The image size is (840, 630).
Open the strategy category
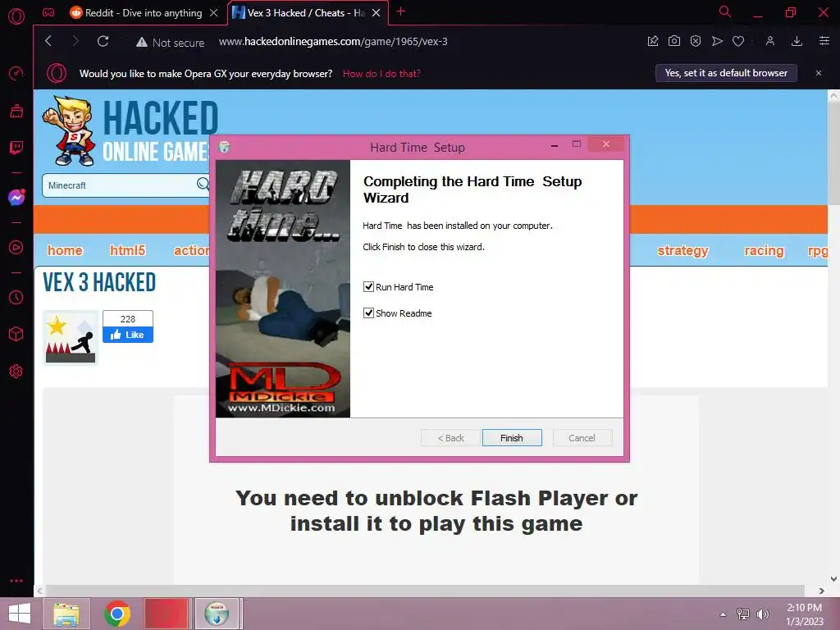coord(682,250)
